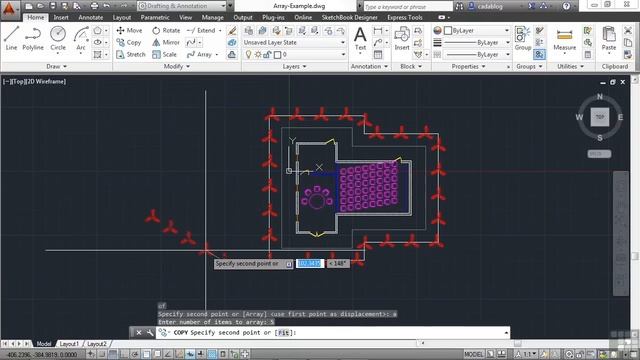Click the AutoCAD application menu logo
Image resolution: width=640 pixels, height=360 pixels.
coord(9,8)
